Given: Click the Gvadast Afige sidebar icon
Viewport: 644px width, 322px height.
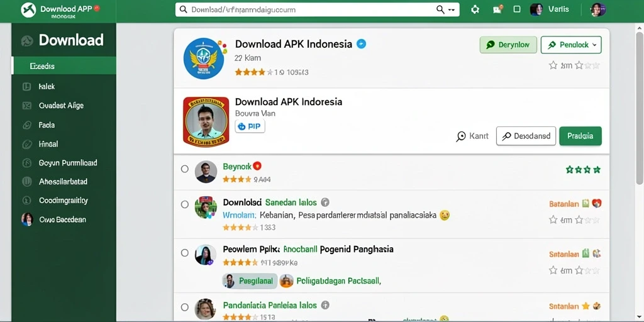Looking at the screenshot, I should click(x=26, y=106).
